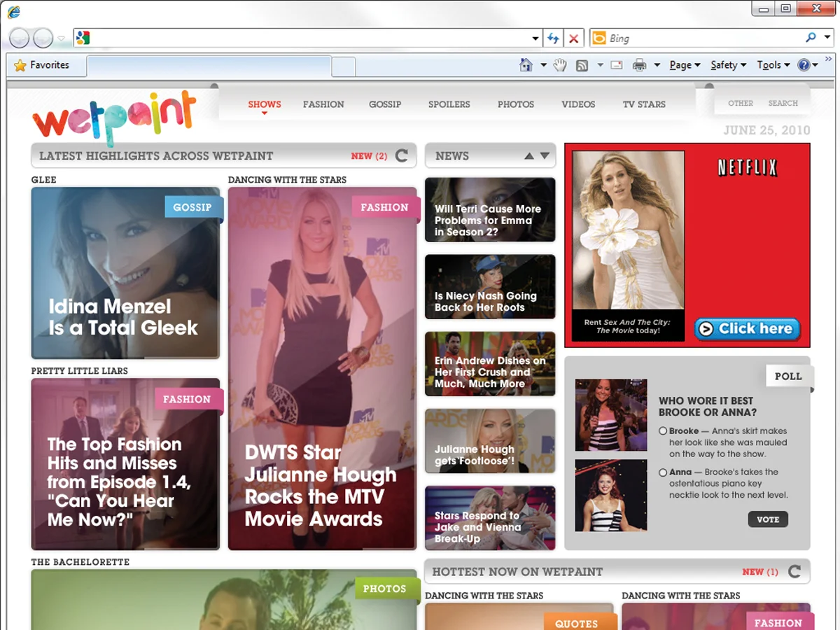
Task: Submit the poll with VOTE button
Action: tap(768, 519)
